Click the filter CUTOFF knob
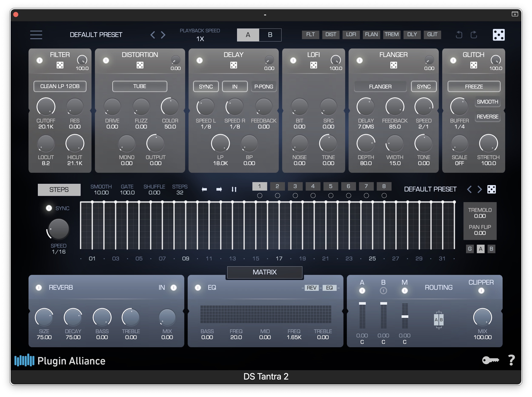Viewport: 532px width, 397px height. click(x=46, y=106)
